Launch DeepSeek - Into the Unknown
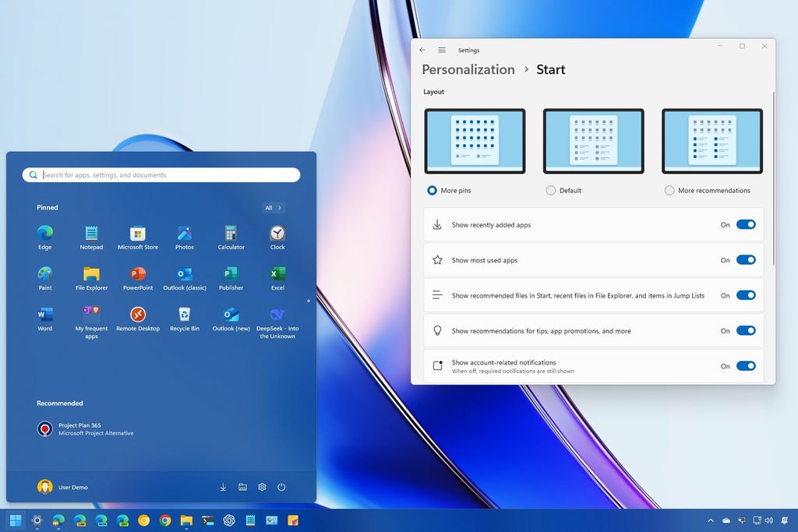Image resolution: width=798 pixels, height=532 pixels. pos(277,314)
